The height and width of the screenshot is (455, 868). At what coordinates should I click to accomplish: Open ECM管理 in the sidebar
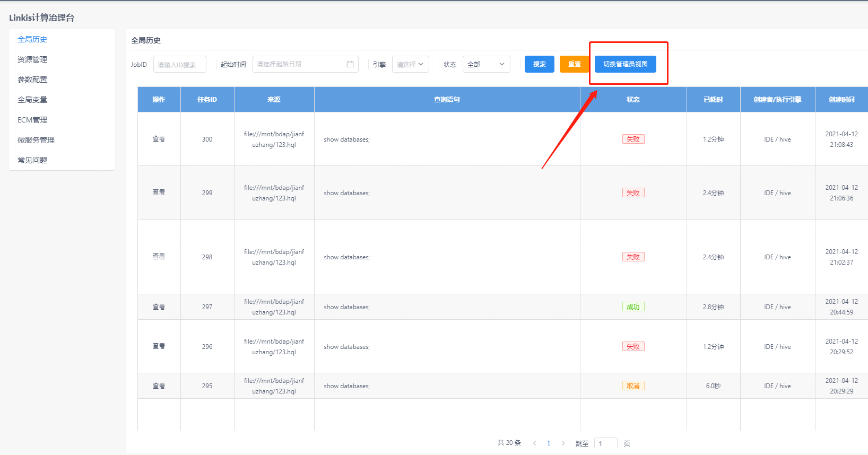pyautogui.click(x=32, y=120)
